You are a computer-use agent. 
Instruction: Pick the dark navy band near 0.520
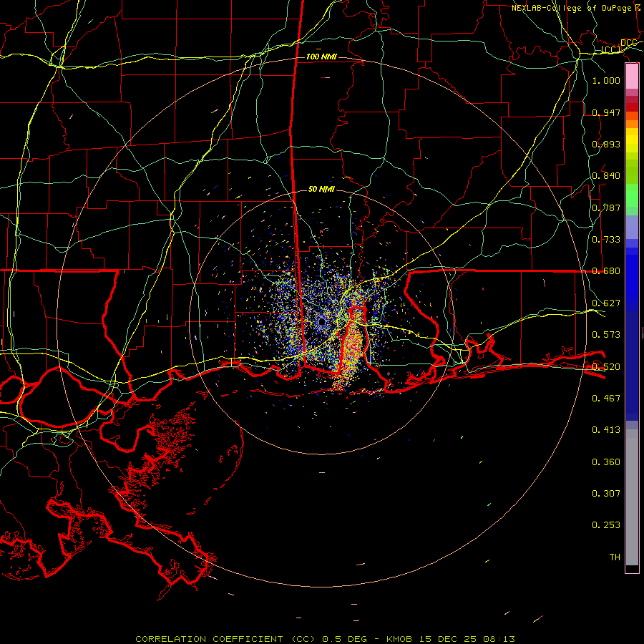tap(632, 366)
